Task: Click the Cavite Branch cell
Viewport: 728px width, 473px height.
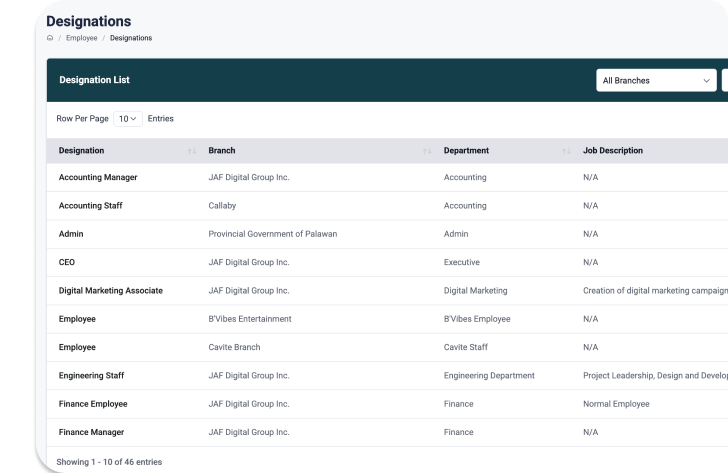Action: tap(234, 347)
